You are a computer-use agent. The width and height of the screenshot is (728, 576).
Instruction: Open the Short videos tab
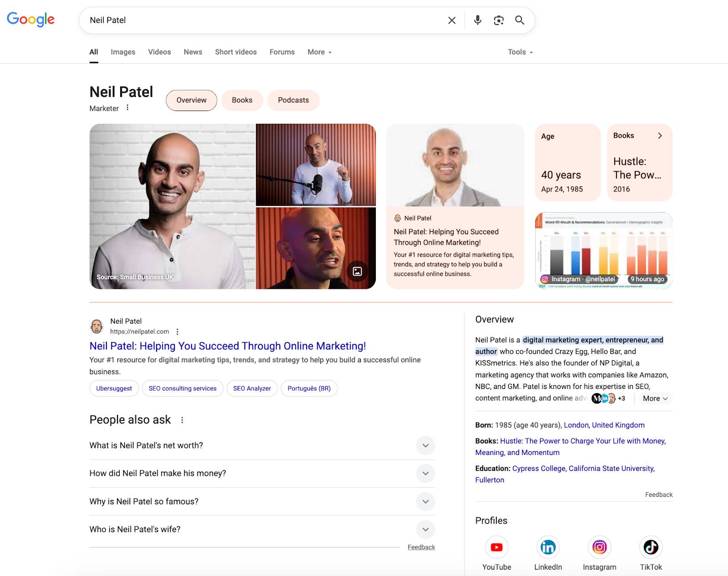click(236, 52)
